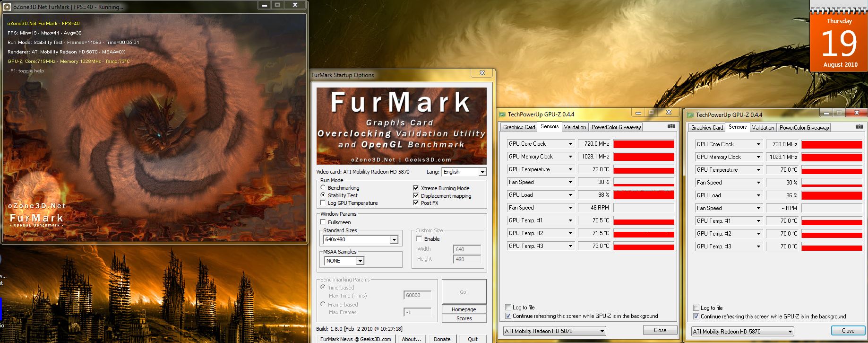This screenshot has width=868, height=343.
Task: Click GPU-Z app icon in right window title bar
Action: (x=690, y=114)
